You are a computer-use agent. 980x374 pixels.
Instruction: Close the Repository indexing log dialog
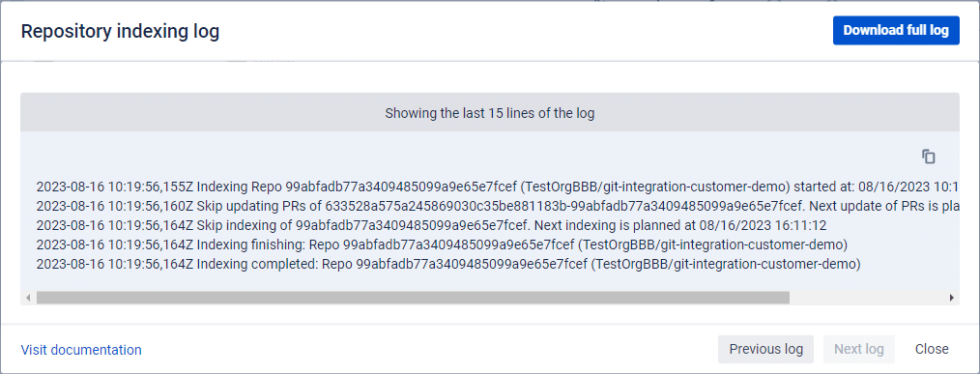(x=932, y=349)
